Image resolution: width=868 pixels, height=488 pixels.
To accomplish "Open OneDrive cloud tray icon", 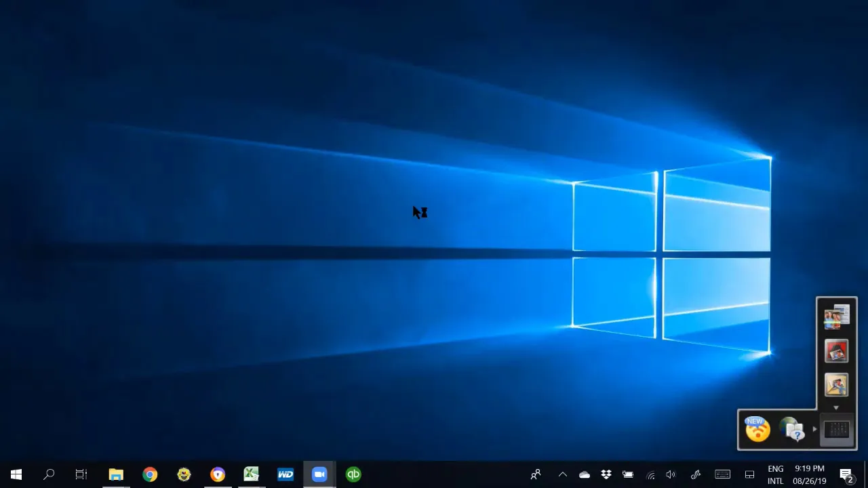I will 584,474.
